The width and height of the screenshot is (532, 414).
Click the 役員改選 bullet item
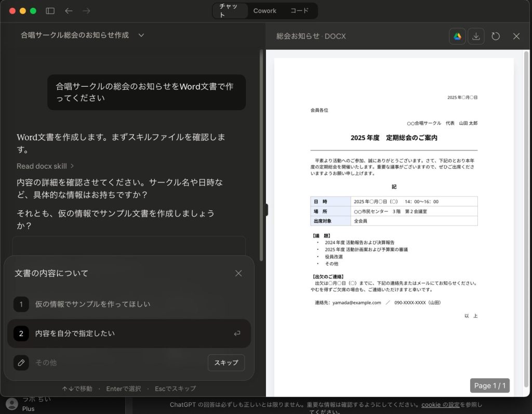pos(334,257)
